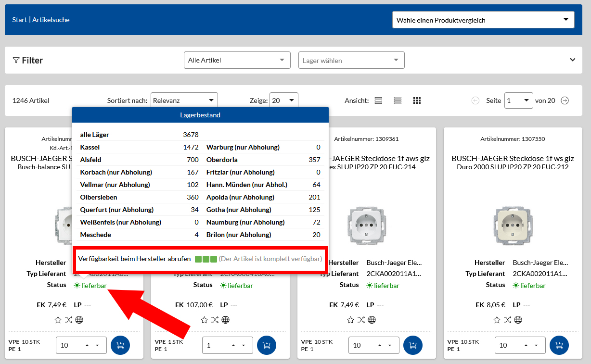Viewport: 591px width, 364px height.
Task: Open Artikelsuche breadcrumb link
Action: tap(51, 20)
